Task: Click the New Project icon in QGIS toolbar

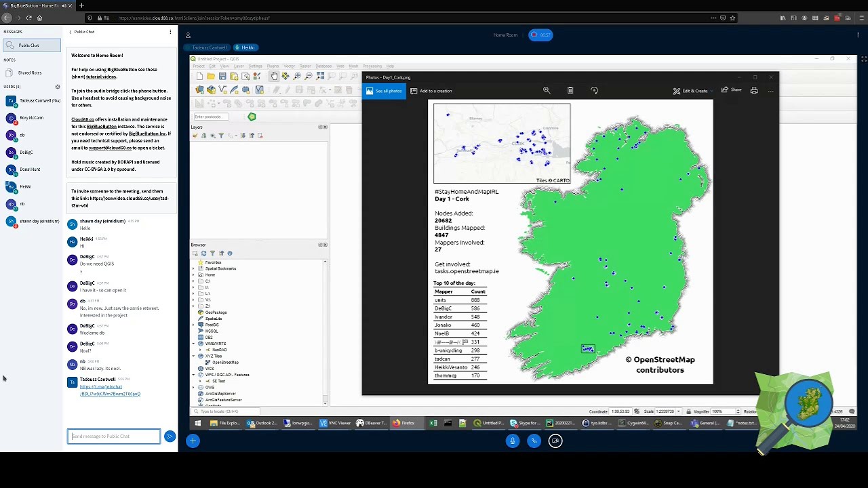Action: click(x=199, y=77)
